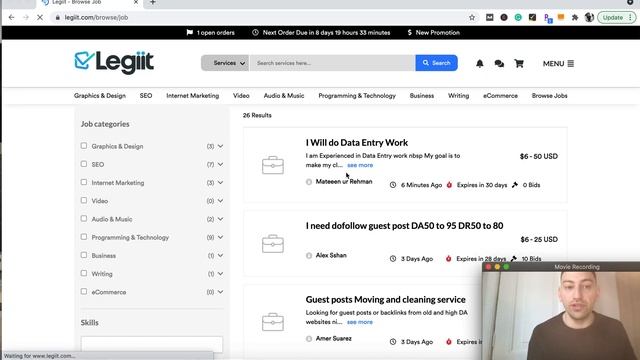
Task: Click the briefcase icon for Data Entry job
Action: [x=273, y=165]
